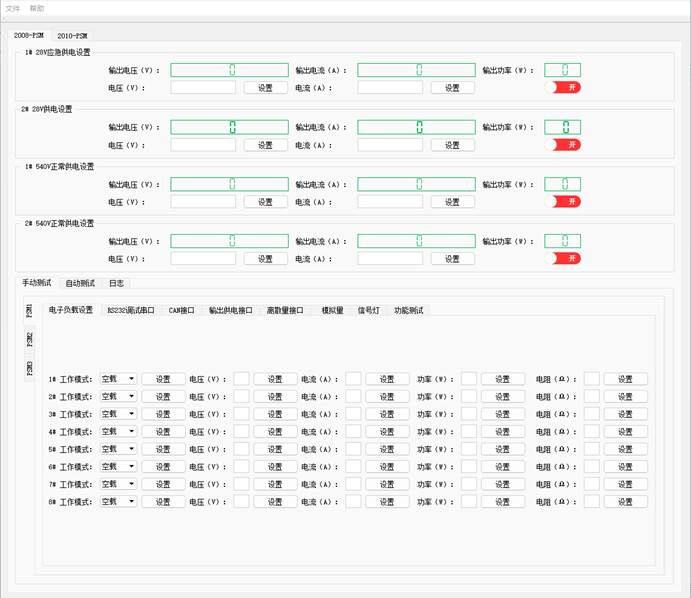
Task: Click 电流 设置 button in 2# 540V正常供电设置
Action: [x=452, y=259]
